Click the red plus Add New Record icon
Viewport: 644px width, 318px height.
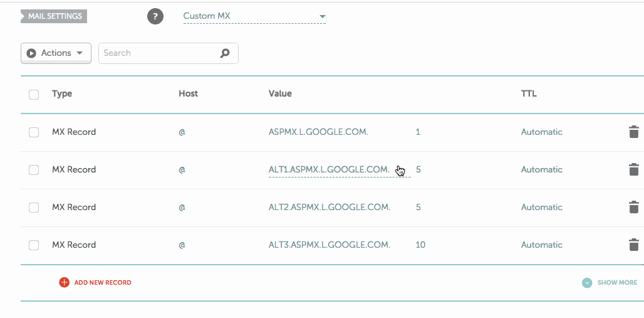point(64,282)
